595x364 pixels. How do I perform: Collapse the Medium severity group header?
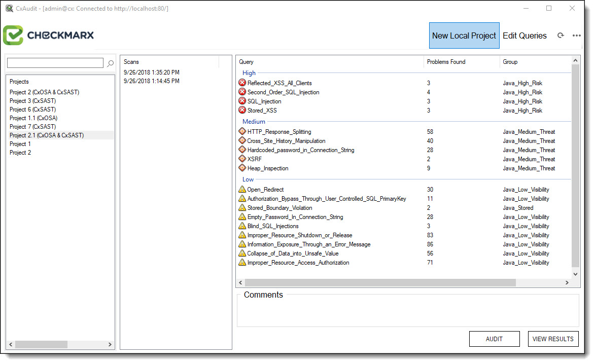(x=254, y=121)
